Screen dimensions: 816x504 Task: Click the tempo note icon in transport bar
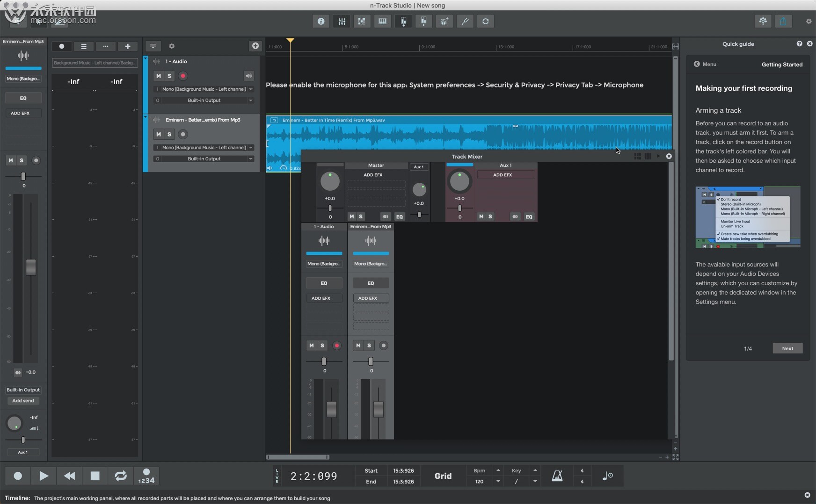point(607,476)
